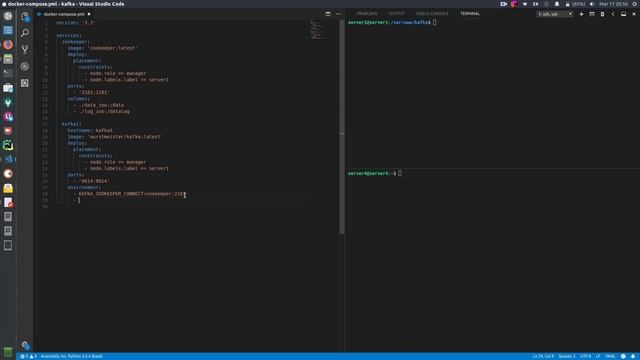Click the editor vertical scrollbar
This screenshot has width=640, height=360.
342,127
